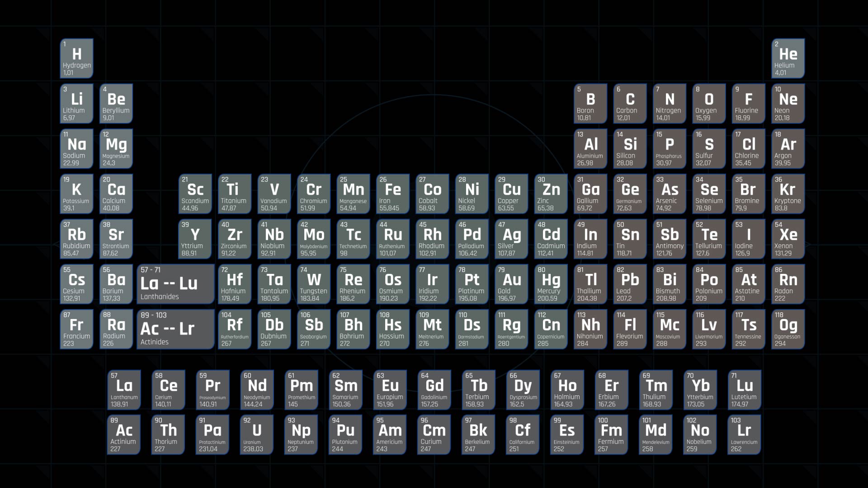Screen dimensions: 868x488
Task: Select the Actinium tile in actinide row
Action: [124, 435]
